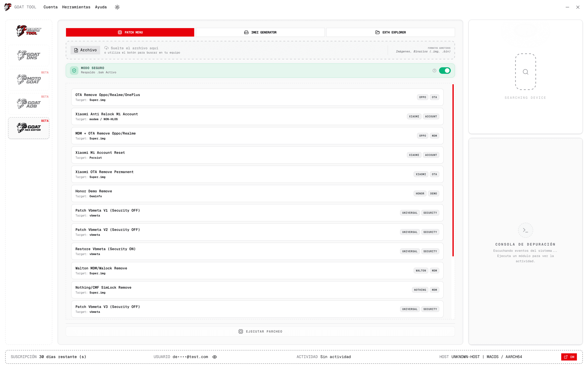Click the Goat Tool logo in title bar
The image size is (588, 369).
pyautogui.click(x=8, y=7)
